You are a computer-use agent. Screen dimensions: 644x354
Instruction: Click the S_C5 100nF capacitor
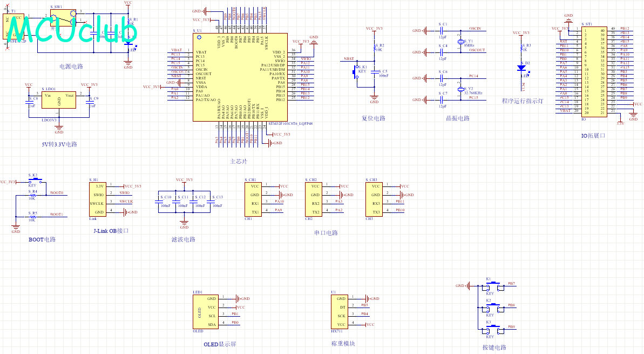(375, 72)
